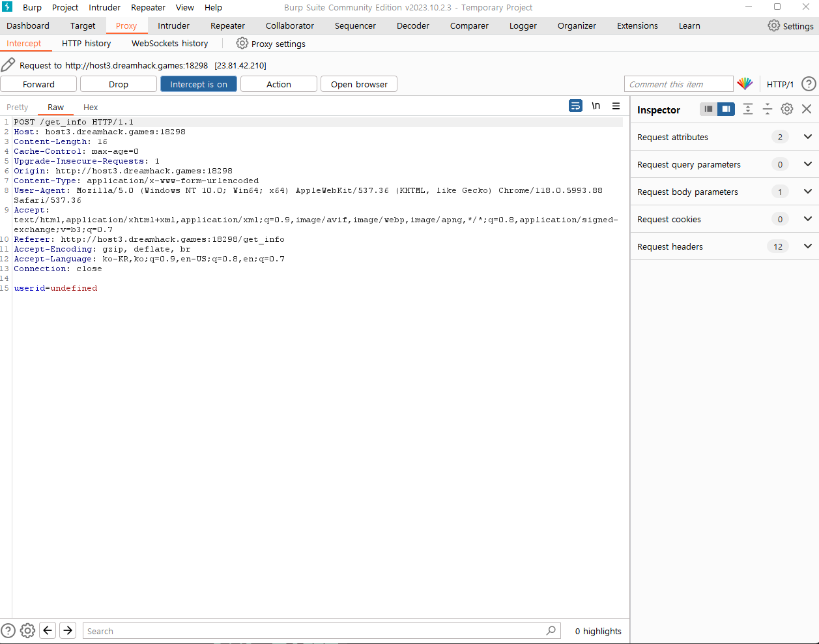Click the 0 highlights label
The height and width of the screenshot is (644, 819).
click(x=598, y=630)
